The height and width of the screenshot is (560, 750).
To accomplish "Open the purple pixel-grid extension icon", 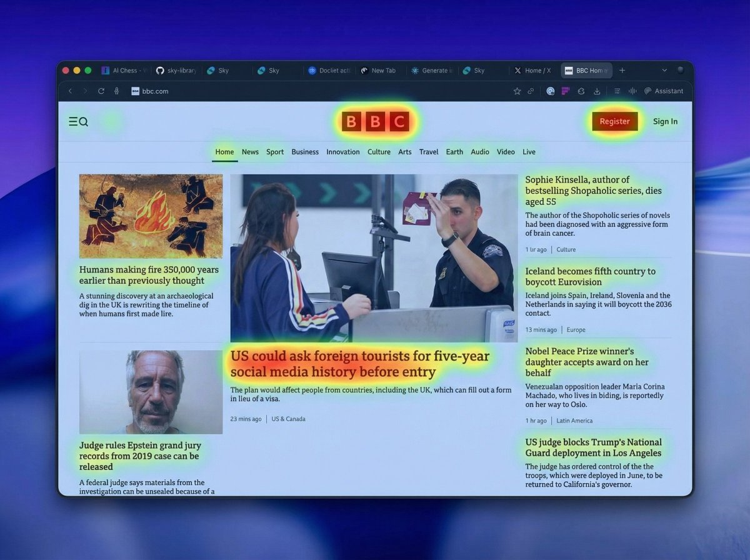I will (566, 91).
